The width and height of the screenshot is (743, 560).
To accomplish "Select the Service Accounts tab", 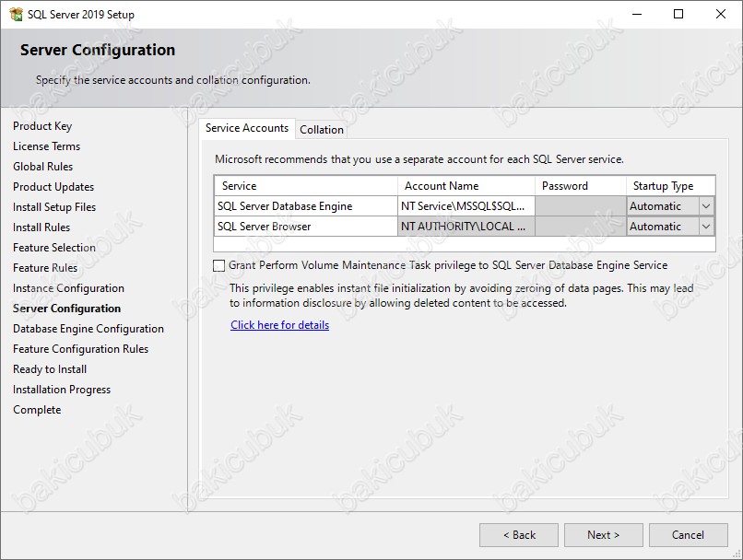I will (247, 128).
